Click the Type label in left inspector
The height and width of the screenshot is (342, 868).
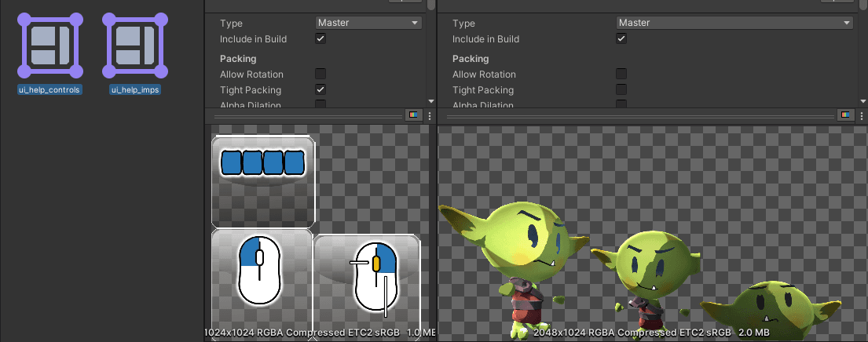(x=232, y=24)
